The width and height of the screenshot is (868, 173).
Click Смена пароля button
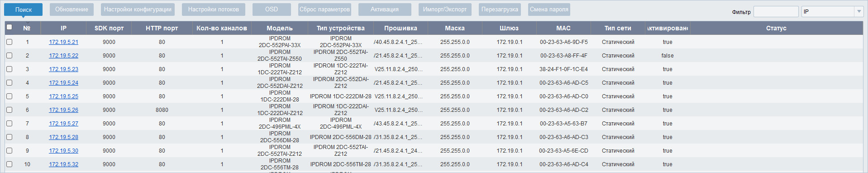(549, 10)
